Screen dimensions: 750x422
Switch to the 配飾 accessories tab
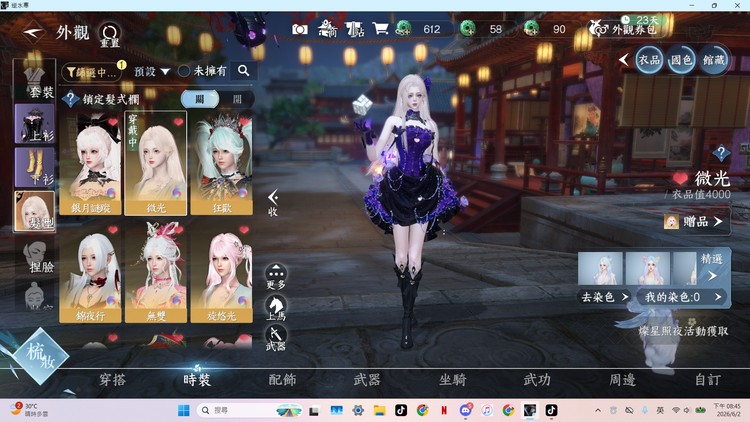282,380
